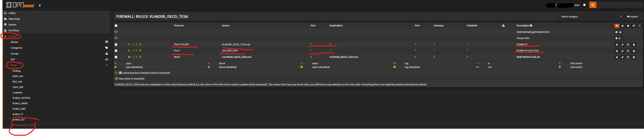The height and width of the screenshot is (136, 644).
Task: Click the yellow disabled block icon on the DENY INTER VLAN_IN rule
Action: point(129,57)
